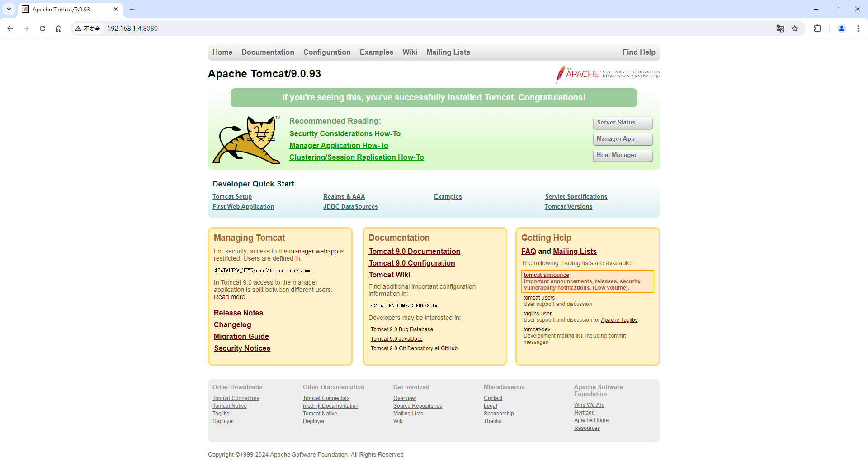This screenshot has height=467, width=868.
Task: Click the Manager App button
Action: [x=623, y=139]
